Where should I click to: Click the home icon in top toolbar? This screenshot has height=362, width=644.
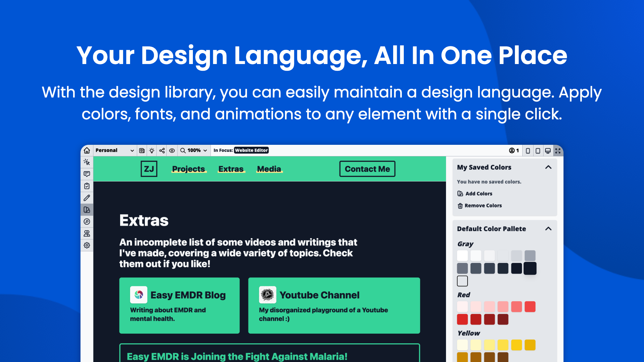[87, 151]
